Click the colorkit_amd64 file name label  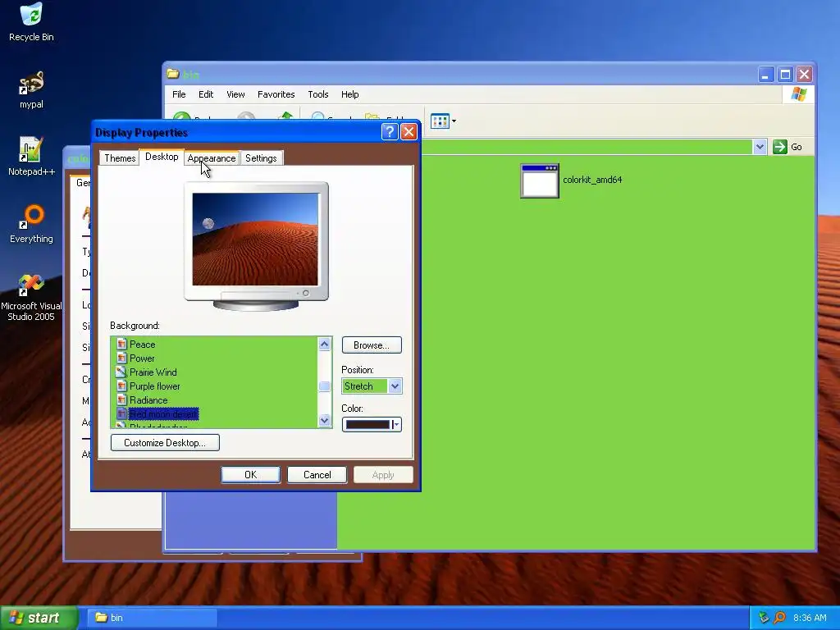[x=592, y=180]
